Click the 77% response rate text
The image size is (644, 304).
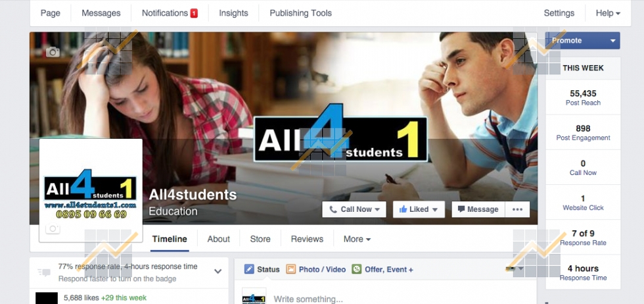[x=127, y=266]
